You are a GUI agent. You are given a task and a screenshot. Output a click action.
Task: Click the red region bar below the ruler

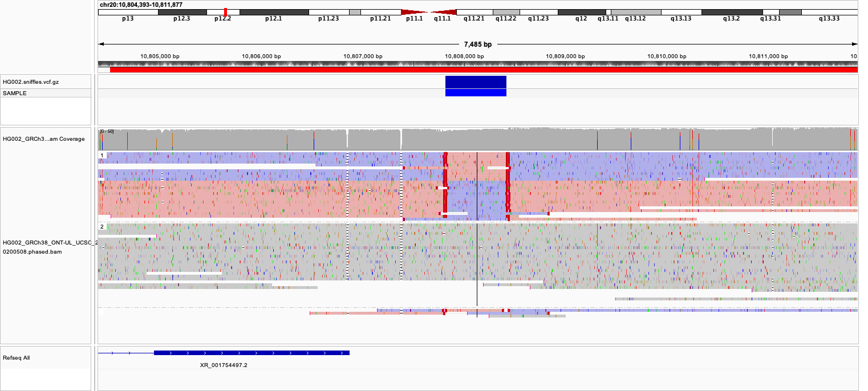pyautogui.click(x=484, y=70)
